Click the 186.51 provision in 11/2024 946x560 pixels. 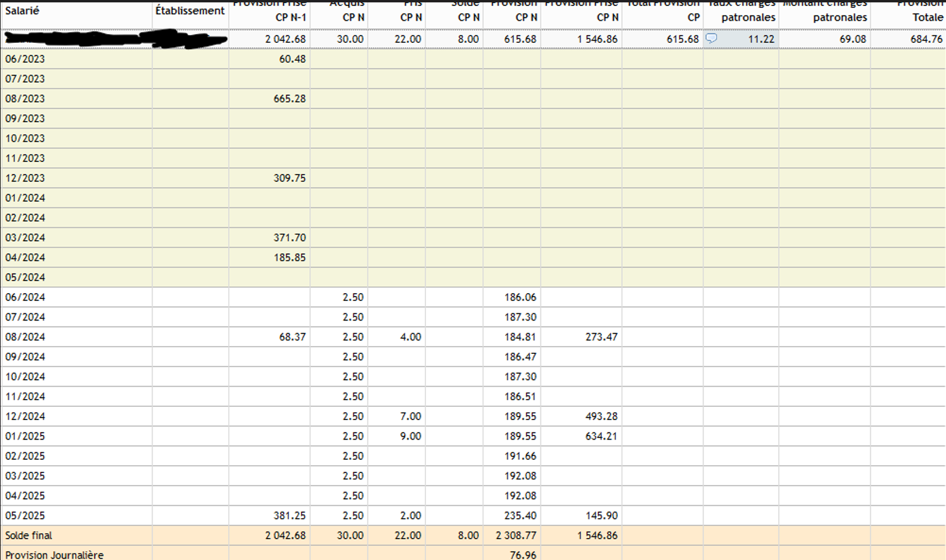click(x=520, y=396)
